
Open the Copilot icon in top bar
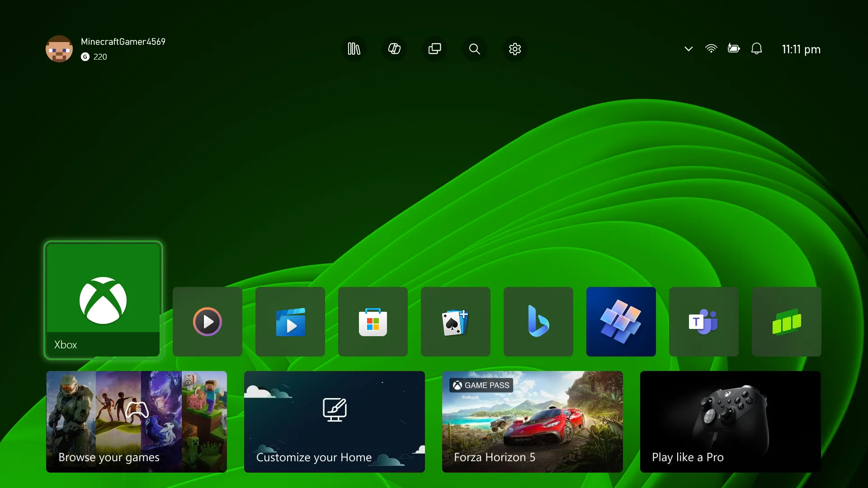click(394, 49)
